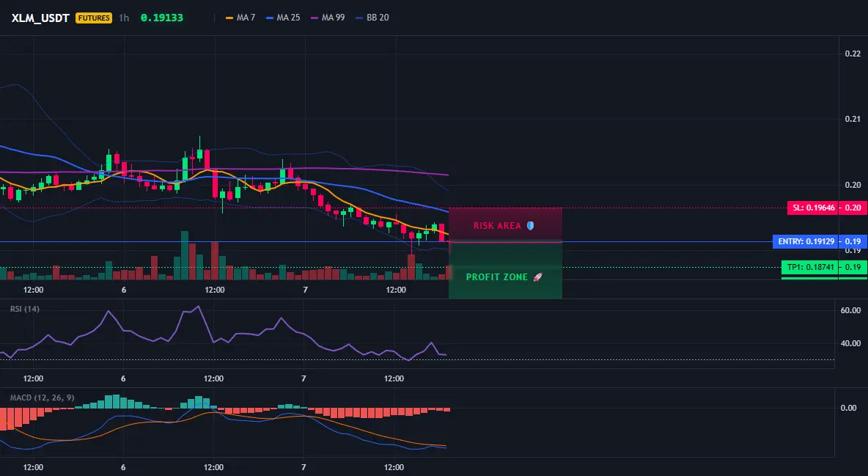Screen dimensions: 868x476
Task: Click the date 7 on main chart axis
Action: [x=305, y=290]
